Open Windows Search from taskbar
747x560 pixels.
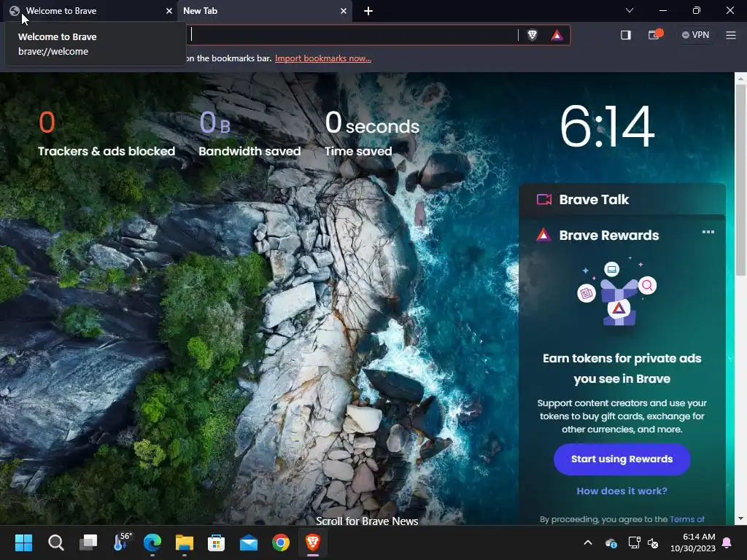tap(55, 542)
